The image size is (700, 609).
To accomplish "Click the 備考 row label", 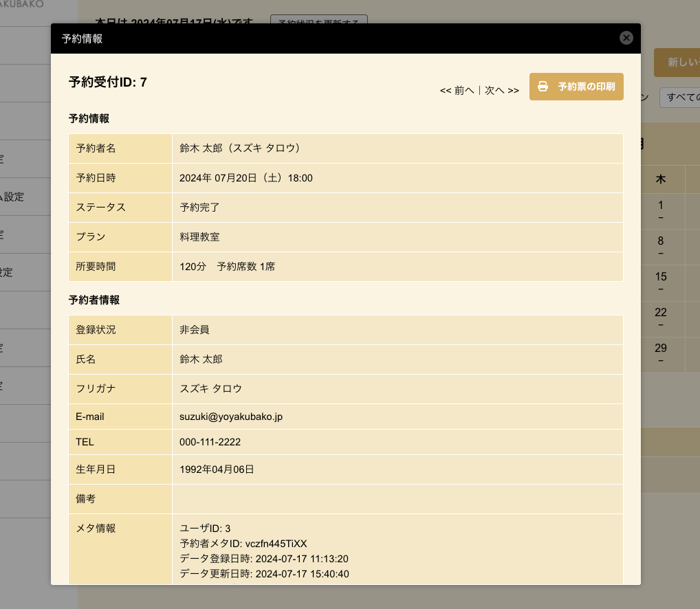I will tap(85, 499).
